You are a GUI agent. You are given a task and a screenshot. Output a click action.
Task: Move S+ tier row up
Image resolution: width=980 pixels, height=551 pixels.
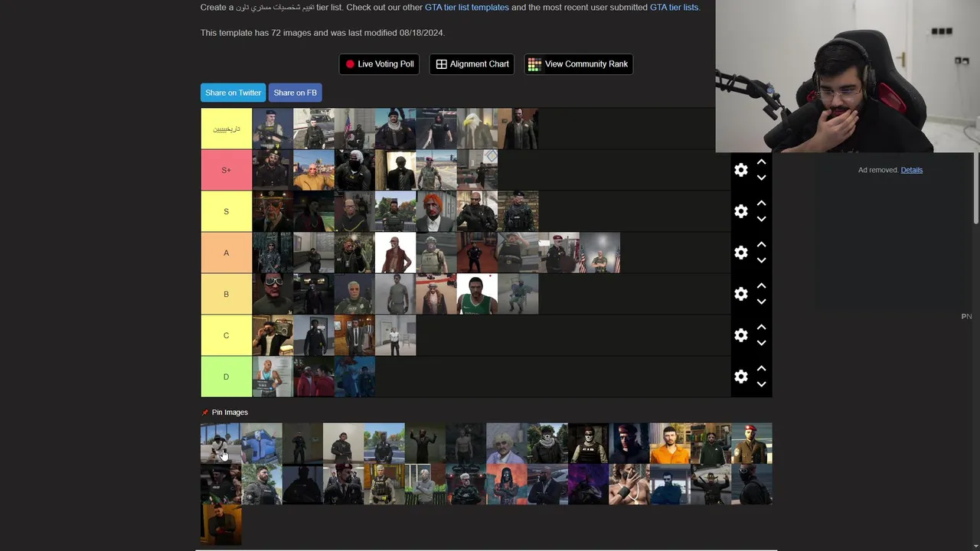(761, 162)
